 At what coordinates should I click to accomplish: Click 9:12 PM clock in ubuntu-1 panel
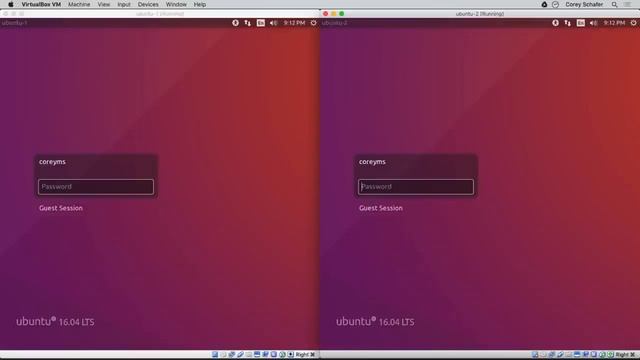click(294, 23)
